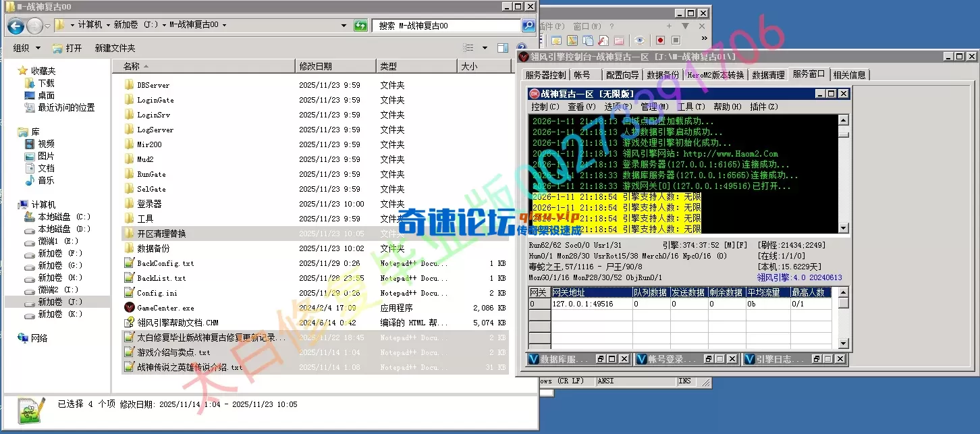Image resolution: width=980 pixels, height=434 pixels.
Task: Expand the address bar history dropdown arrow
Action: tap(344, 25)
